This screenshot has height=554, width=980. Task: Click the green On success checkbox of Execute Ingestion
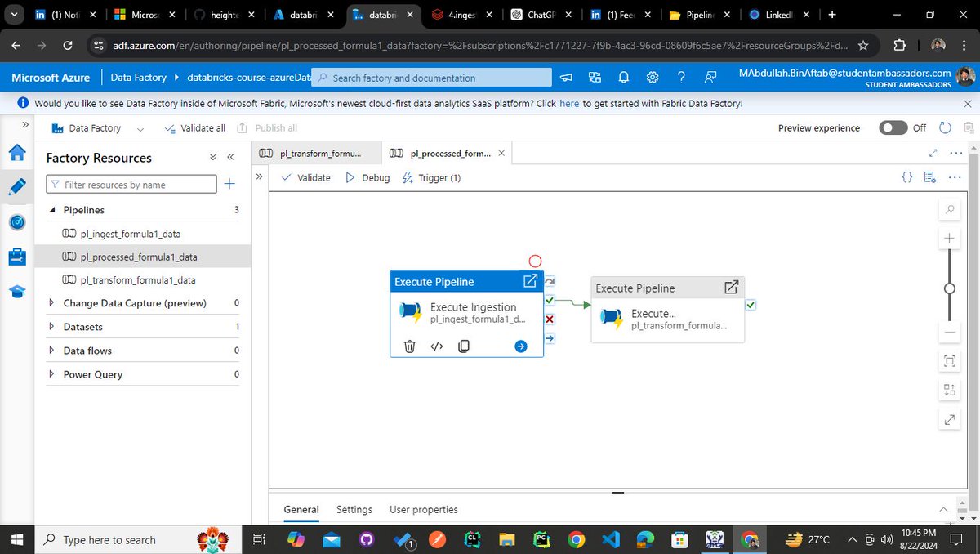[x=550, y=300]
